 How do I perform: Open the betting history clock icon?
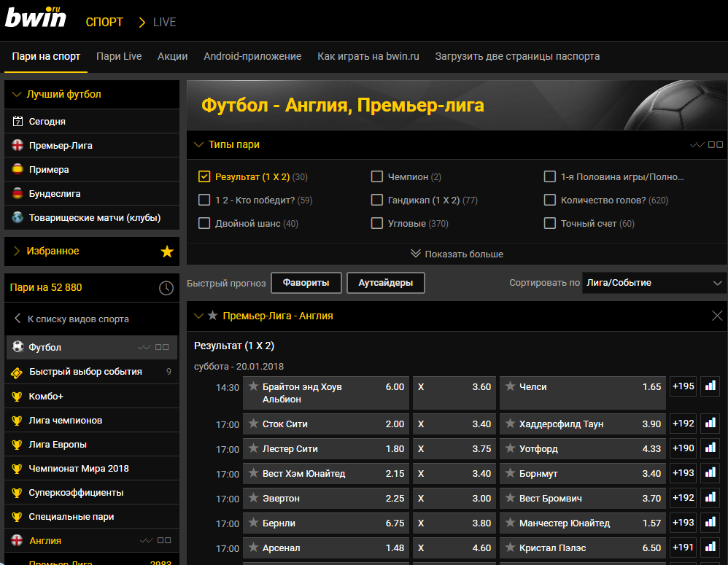166,288
